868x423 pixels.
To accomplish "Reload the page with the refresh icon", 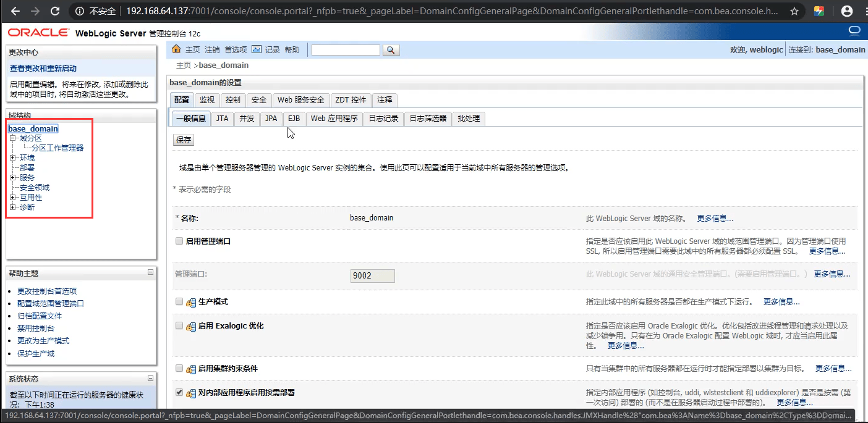I will click(55, 11).
